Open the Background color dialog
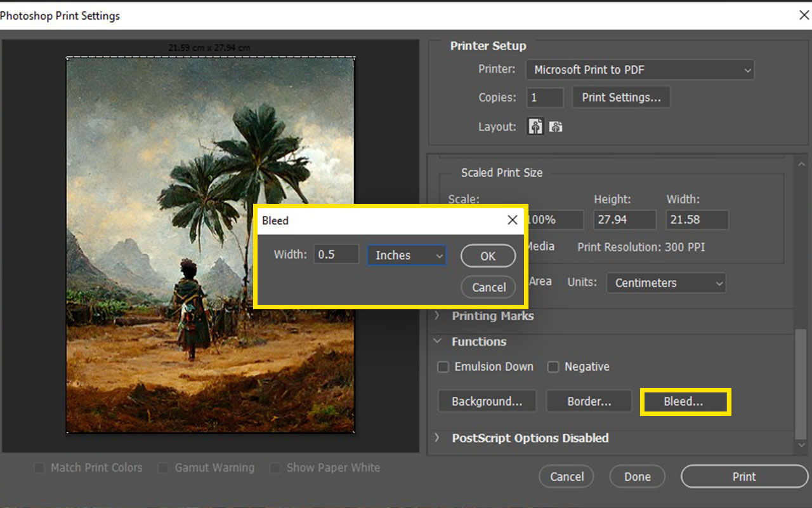 coord(487,401)
